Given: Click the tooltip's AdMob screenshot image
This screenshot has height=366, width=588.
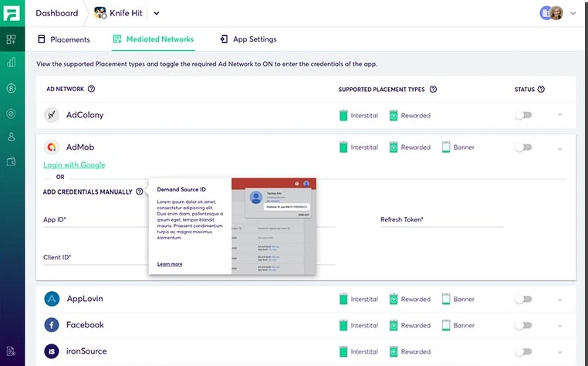Looking at the screenshot, I should (x=274, y=226).
